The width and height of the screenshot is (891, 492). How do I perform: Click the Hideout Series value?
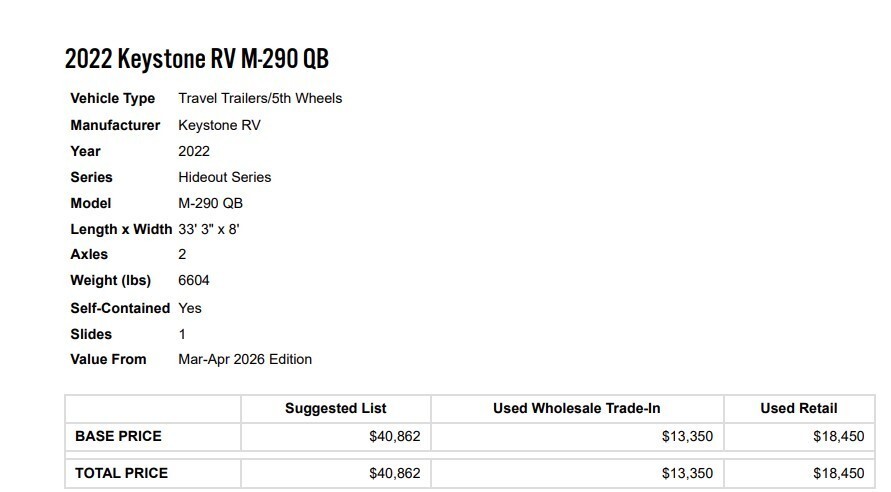224,177
